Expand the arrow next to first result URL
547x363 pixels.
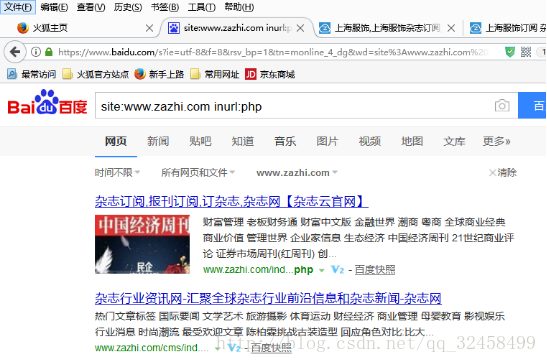pos(322,270)
